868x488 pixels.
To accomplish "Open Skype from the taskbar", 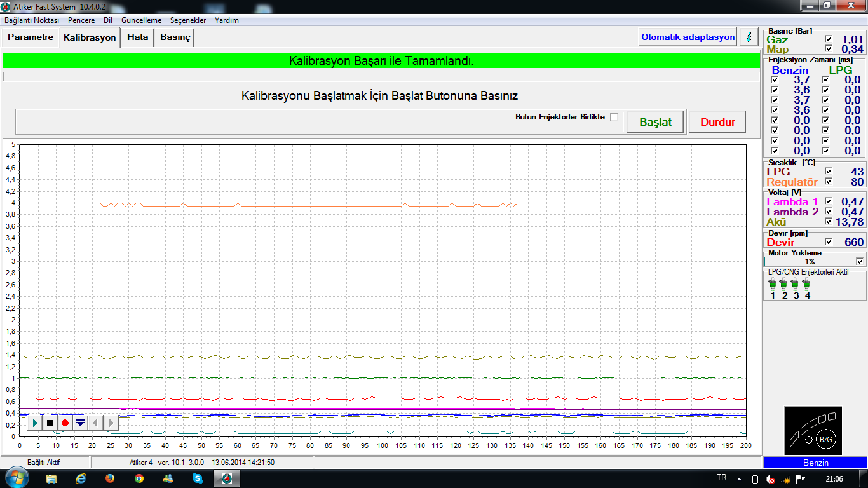I will click(x=198, y=478).
